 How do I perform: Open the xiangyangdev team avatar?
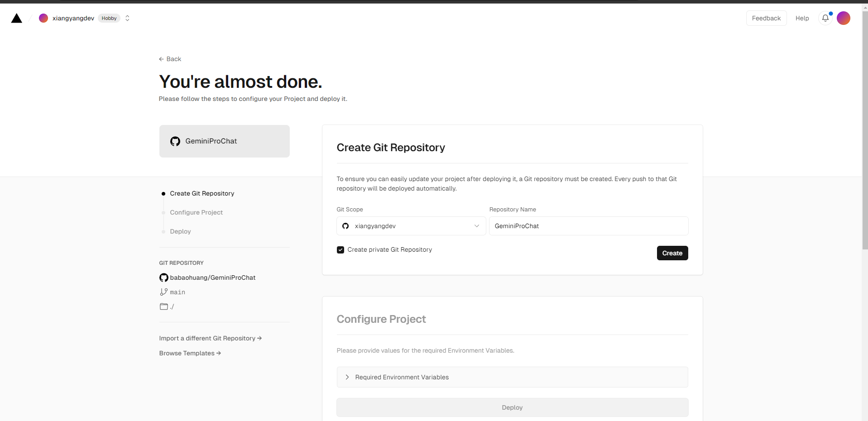43,18
